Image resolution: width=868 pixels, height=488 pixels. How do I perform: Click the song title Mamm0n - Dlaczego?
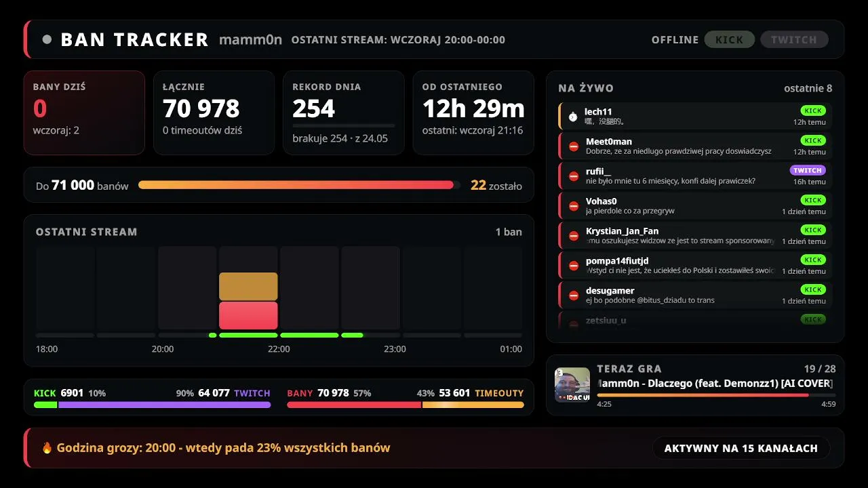click(715, 383)
